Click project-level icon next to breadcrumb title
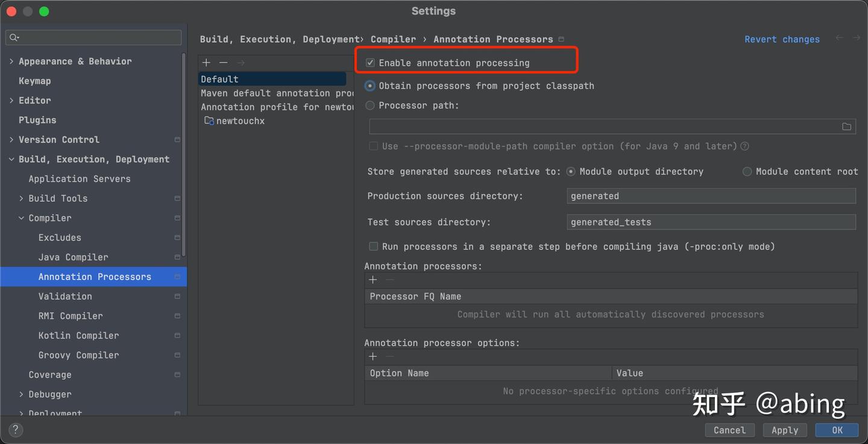Screen dimensions: 868x444 point(561,39)
